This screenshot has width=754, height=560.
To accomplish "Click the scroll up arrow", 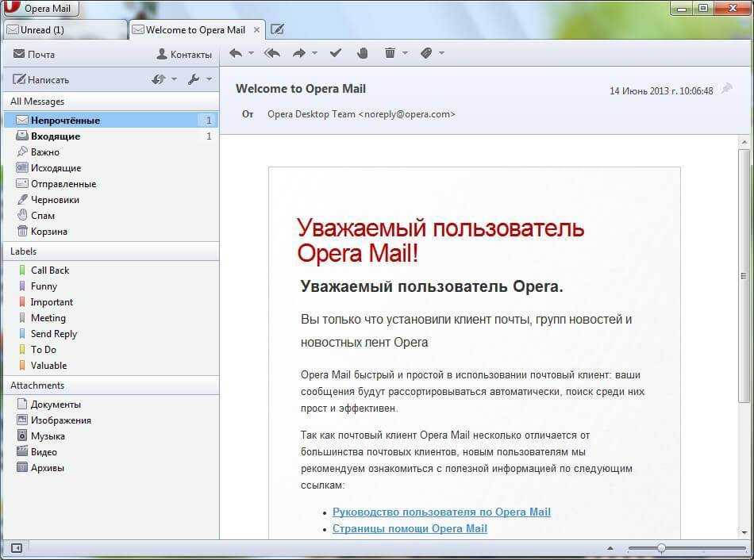I will click(x=744, y=142).
